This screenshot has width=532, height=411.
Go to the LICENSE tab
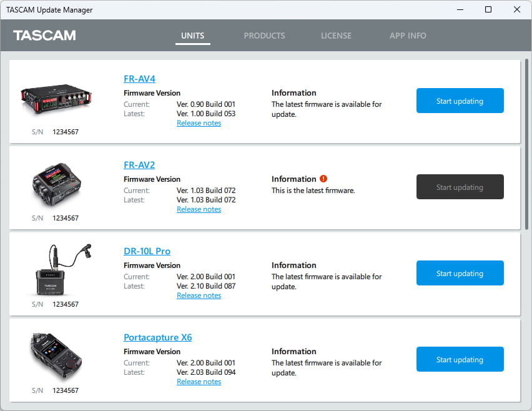tap(336, 36)
